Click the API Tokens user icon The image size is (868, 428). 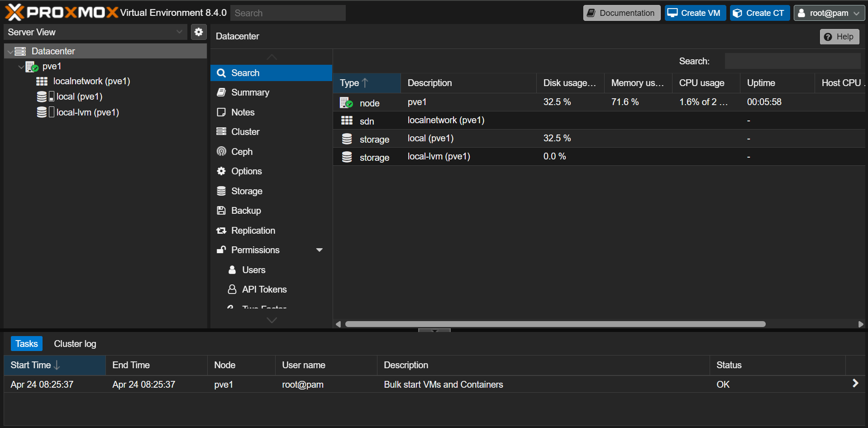click(x=232, y=289)
